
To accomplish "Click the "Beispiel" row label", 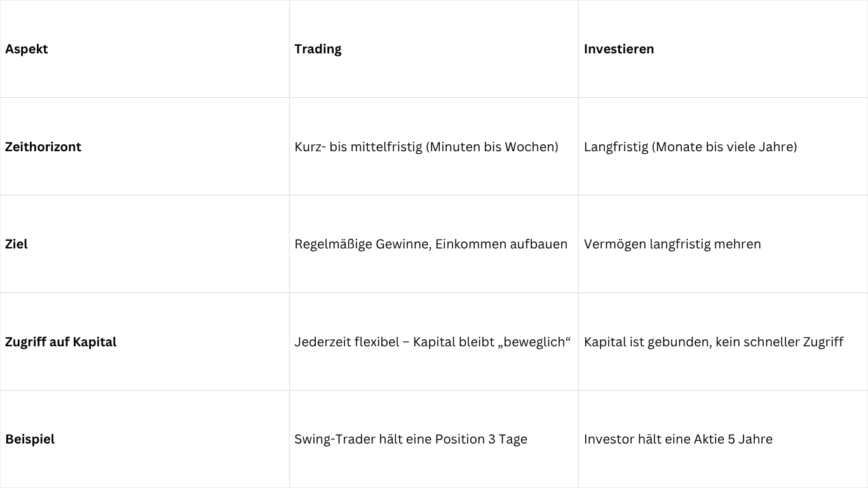I will 30,439.
